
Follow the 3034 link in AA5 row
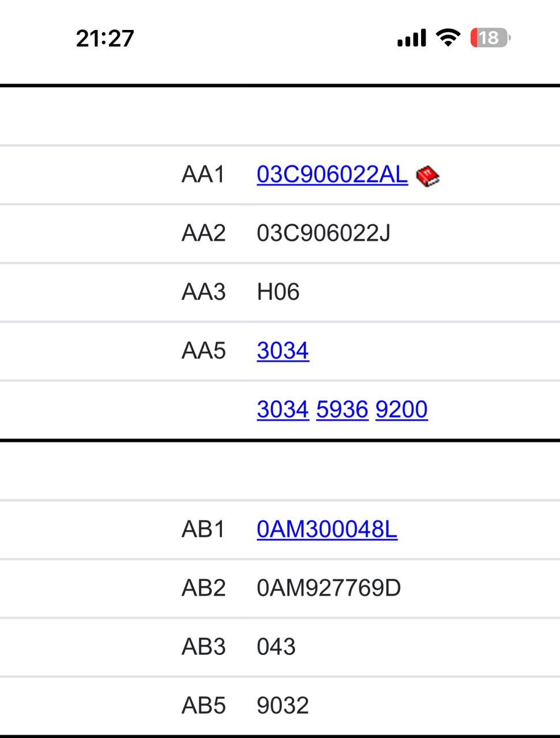point(283,351)
